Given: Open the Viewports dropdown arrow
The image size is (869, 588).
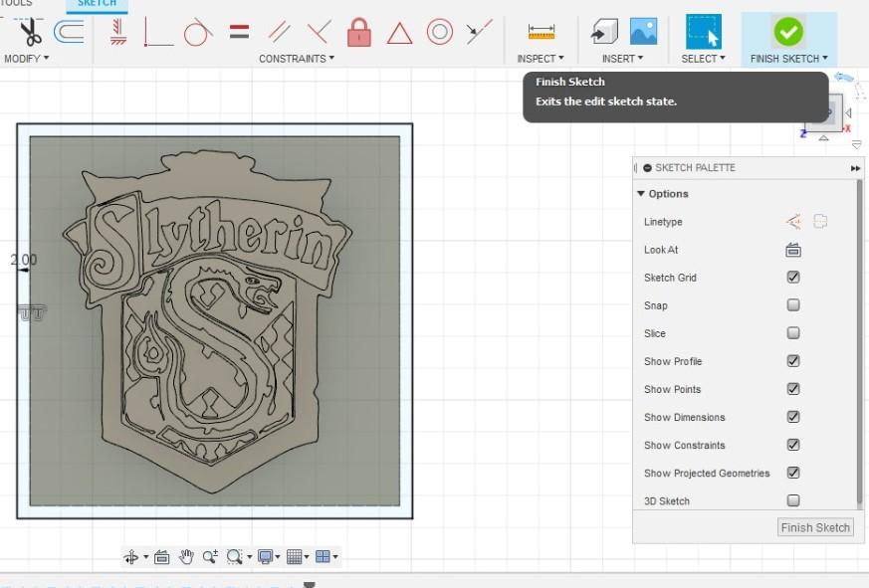Looking at the screenshot, I should tap(334, 556).
